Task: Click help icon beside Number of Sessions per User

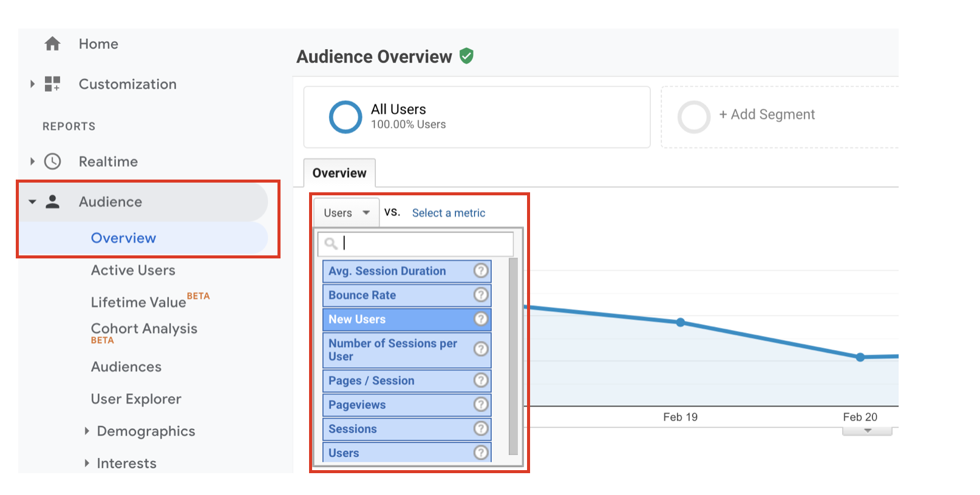Action: pyautogui.click(x=481, y=349)
